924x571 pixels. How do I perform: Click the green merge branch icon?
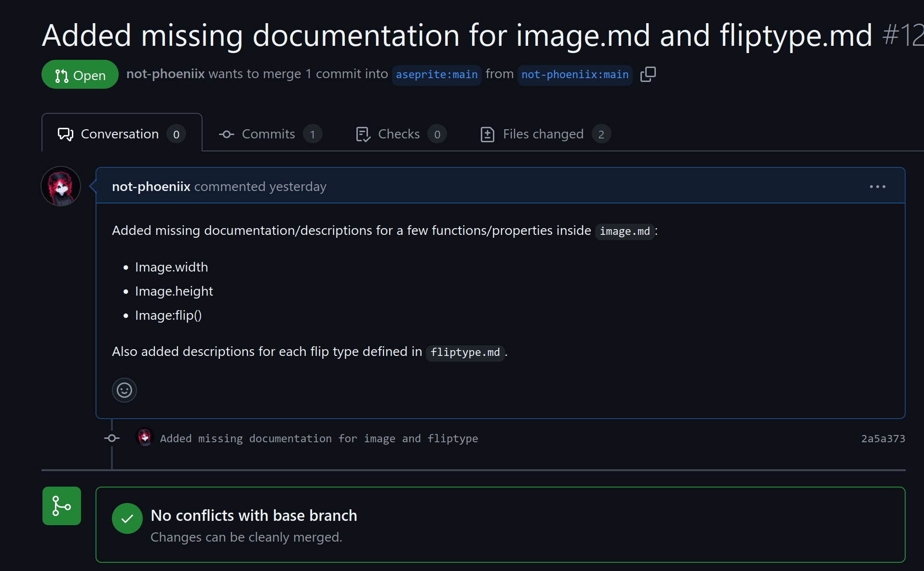click(x=62, y=506)
